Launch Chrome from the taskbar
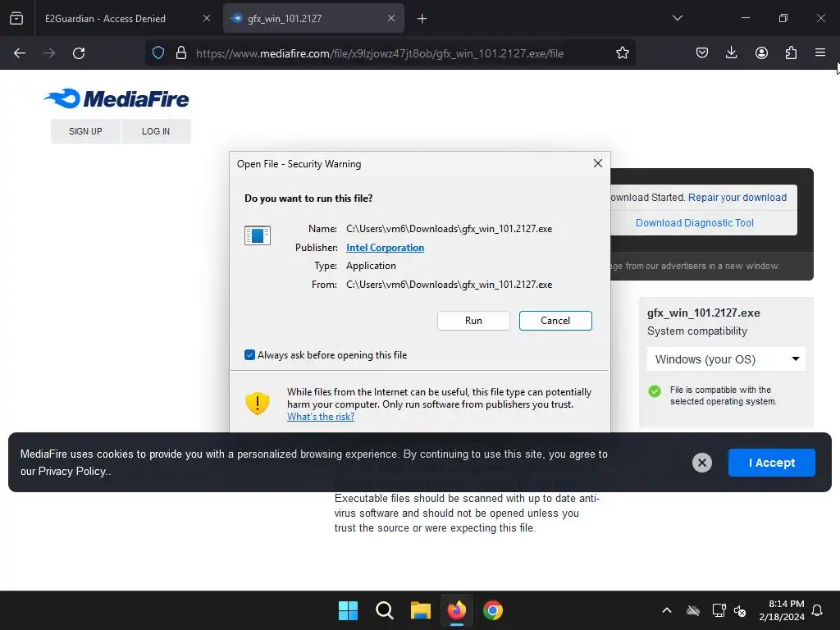The width and height of the screenshot is (840, 630). [x=493, y=610]
